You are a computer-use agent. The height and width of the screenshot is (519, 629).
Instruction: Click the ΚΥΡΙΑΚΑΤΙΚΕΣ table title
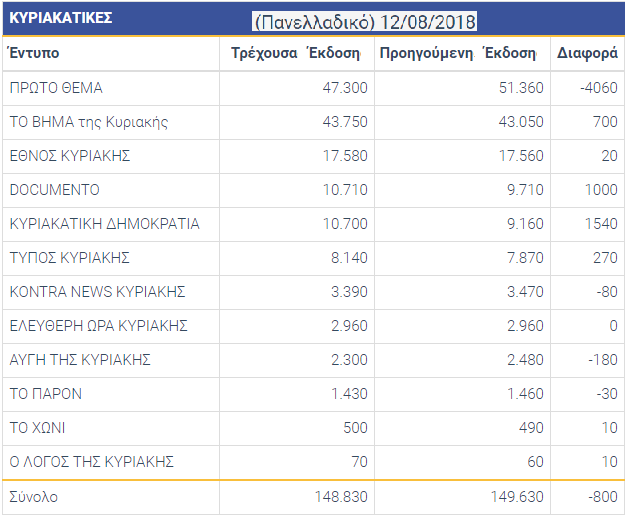click(61, 18)
